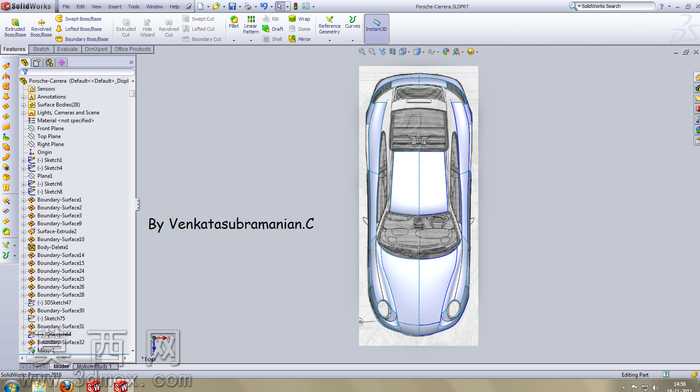Expand the Boundary-Surface1 feature

(x=24, y=200)
